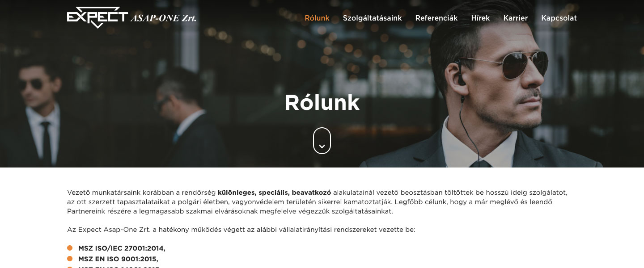
Task: Open the Hírek navigation link
Action: (480, 18)
